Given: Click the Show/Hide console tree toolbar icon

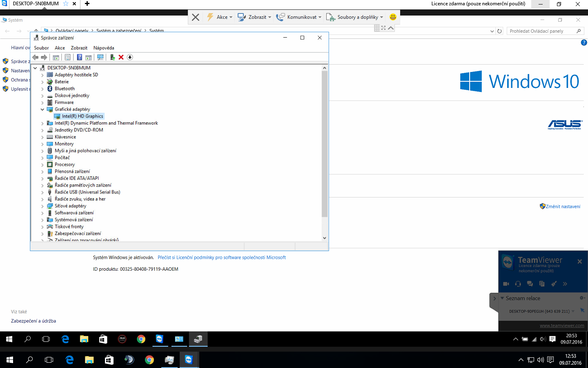Looking at the screenshot, I should (x=56, y=57).
